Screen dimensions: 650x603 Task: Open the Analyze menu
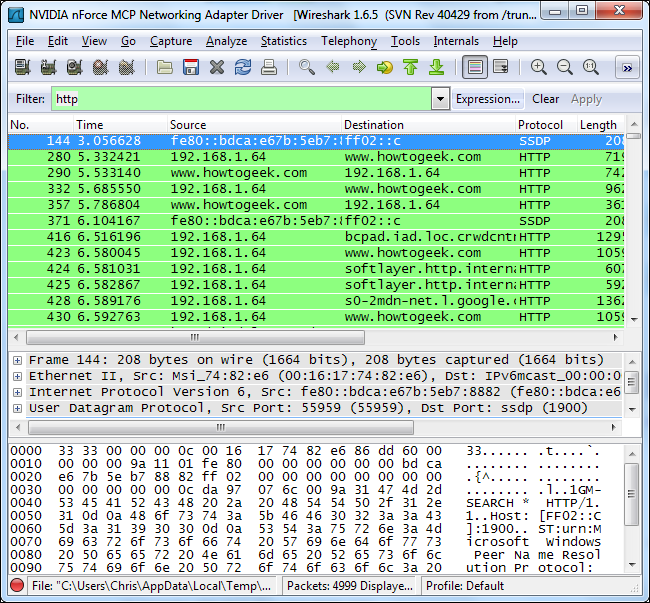[x=226, y=41]
